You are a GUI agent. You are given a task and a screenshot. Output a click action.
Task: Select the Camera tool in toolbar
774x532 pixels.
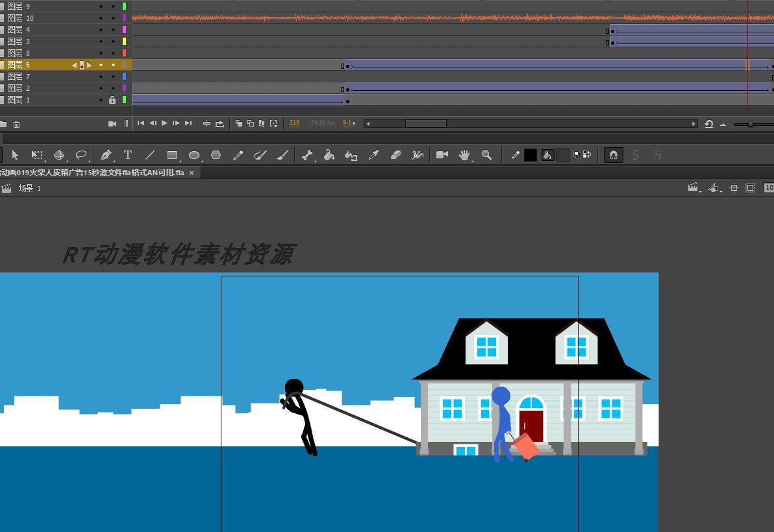442,155
